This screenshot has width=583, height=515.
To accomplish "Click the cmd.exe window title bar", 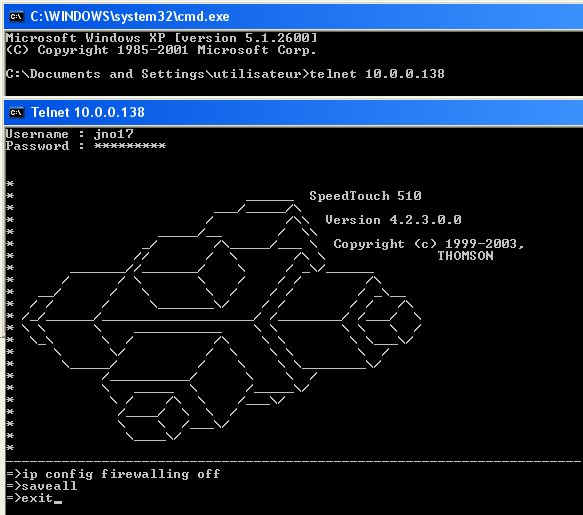I will 293,16.
